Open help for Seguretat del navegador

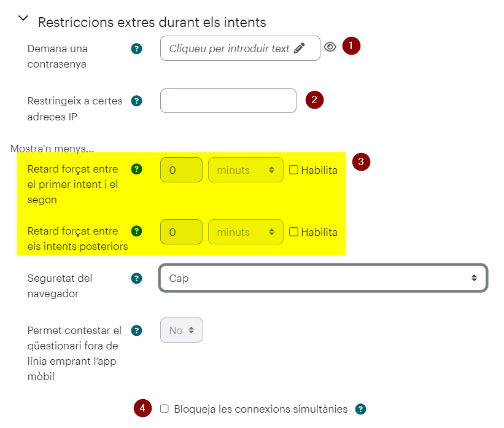(137, 278)
